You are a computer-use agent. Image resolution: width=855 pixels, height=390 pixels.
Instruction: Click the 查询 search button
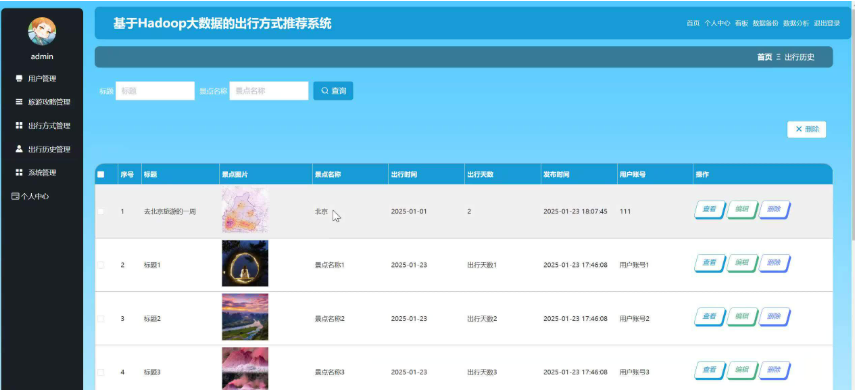(333, 91)
